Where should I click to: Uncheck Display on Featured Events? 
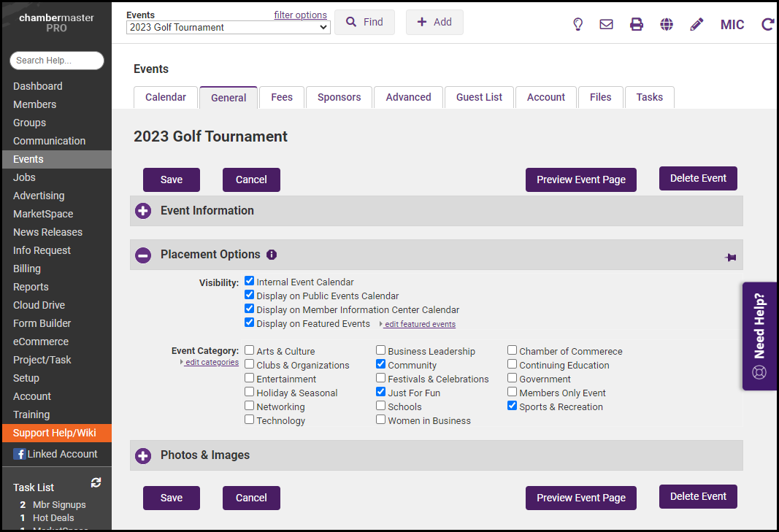[250, 323]
